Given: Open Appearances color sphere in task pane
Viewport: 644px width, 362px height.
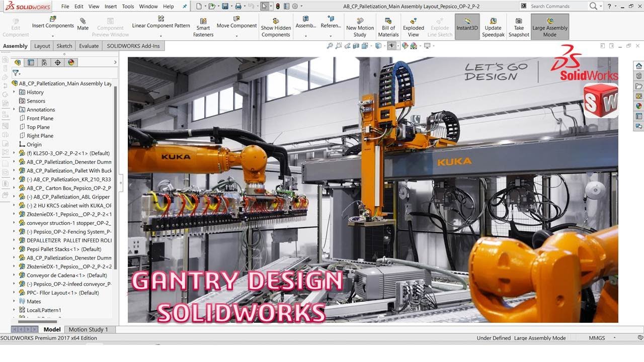Looking at the screenshot, I should tap(639, 106).
